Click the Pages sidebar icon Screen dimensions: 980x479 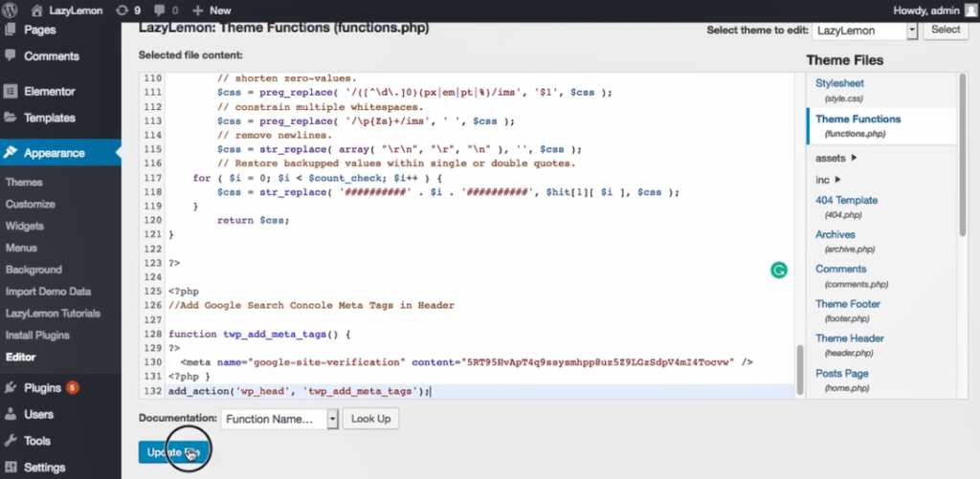[10, 30]
